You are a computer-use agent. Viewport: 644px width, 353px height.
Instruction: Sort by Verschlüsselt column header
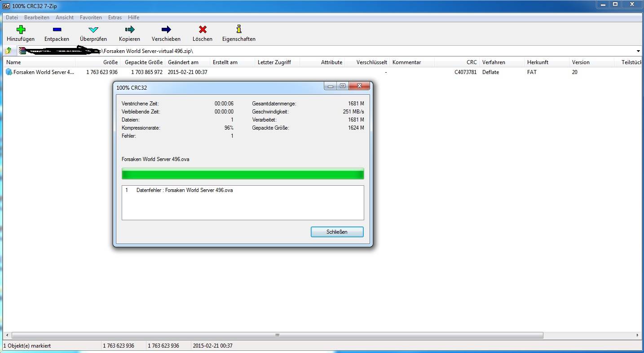click(x=367, y=62)
